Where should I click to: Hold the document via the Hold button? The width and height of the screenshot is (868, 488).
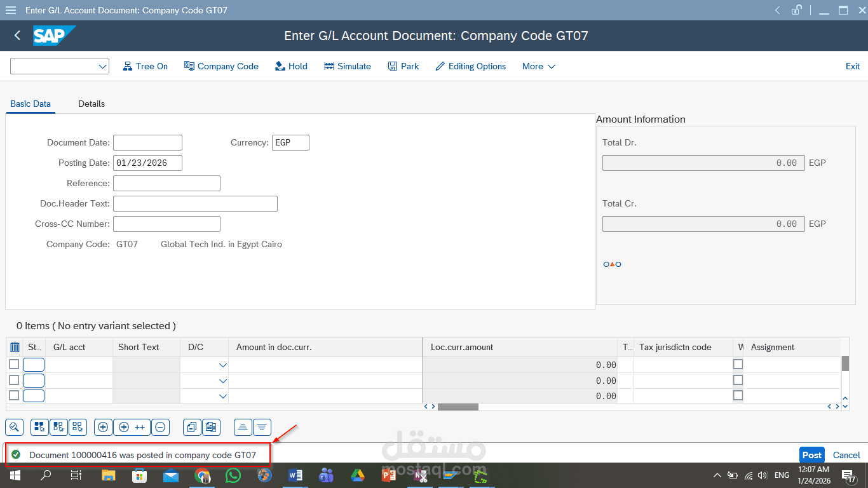291,66
